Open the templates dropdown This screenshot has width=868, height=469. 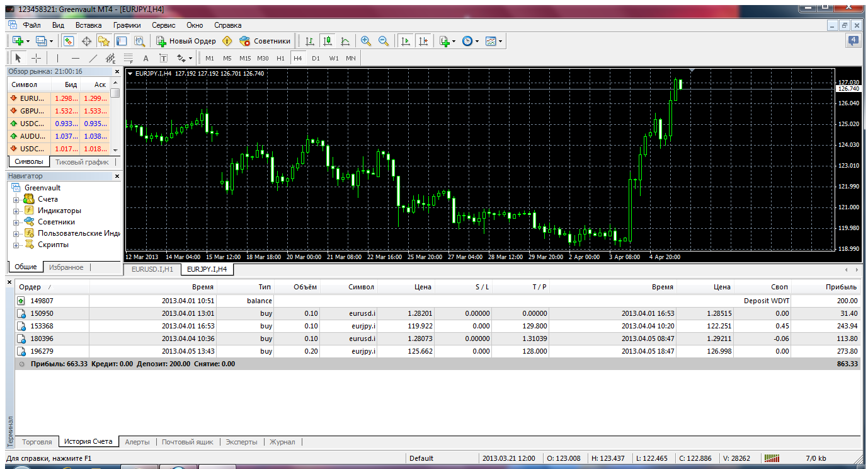(494, 41)
